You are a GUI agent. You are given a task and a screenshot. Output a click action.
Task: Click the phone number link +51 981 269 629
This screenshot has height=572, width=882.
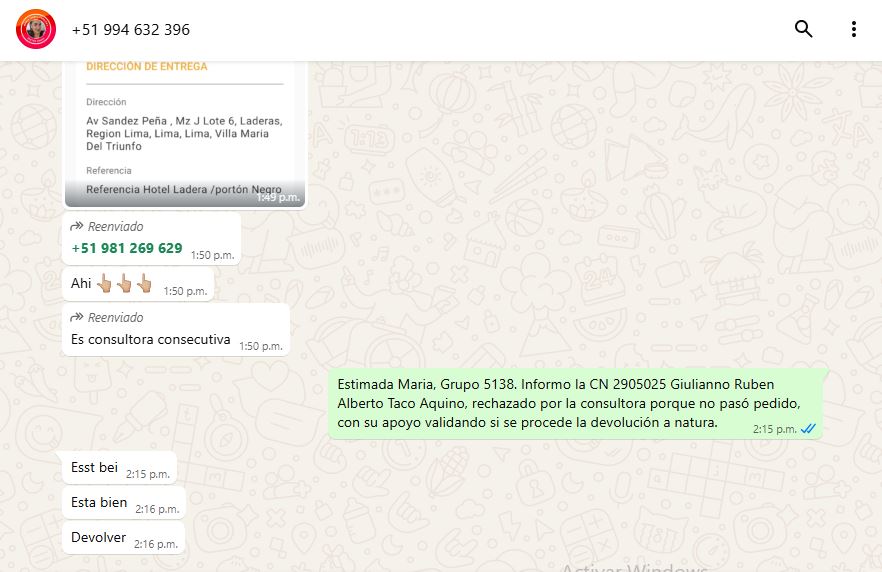(127, 248)
